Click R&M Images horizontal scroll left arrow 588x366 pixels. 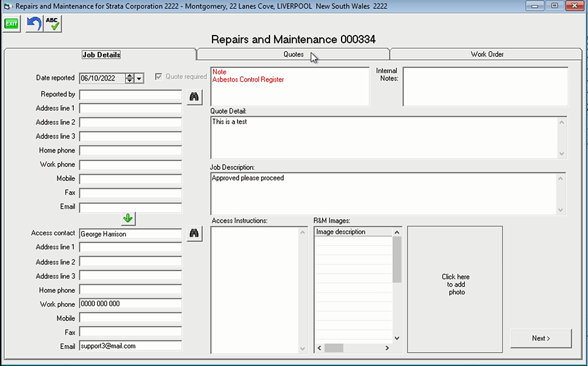tap(320, 348)
